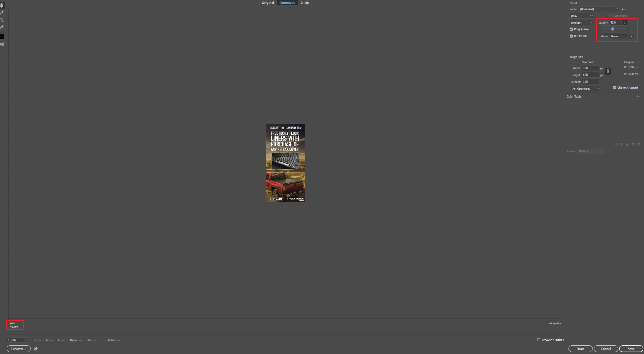The width and height of the screenshot is (644, 354).
Task: Click the map to transparent icon under Color Table
Action: 616,144
